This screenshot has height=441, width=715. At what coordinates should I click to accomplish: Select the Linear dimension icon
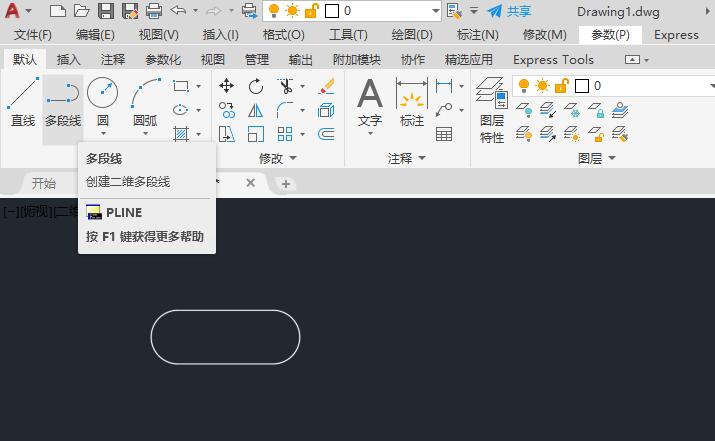(x=444, y=86)
